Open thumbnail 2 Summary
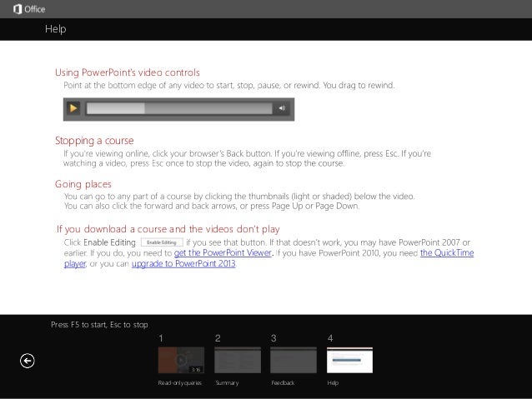This screenshot has height=399, width=532. click(238, 360)
